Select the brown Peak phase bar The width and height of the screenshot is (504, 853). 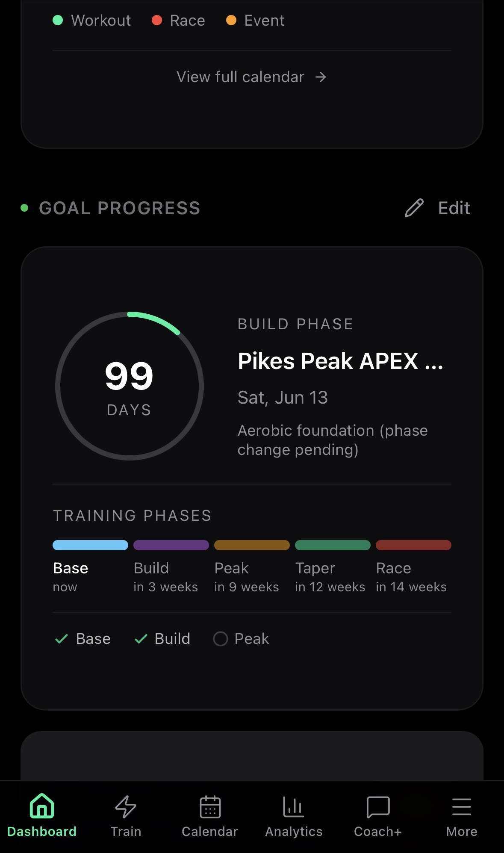[252, 545]
